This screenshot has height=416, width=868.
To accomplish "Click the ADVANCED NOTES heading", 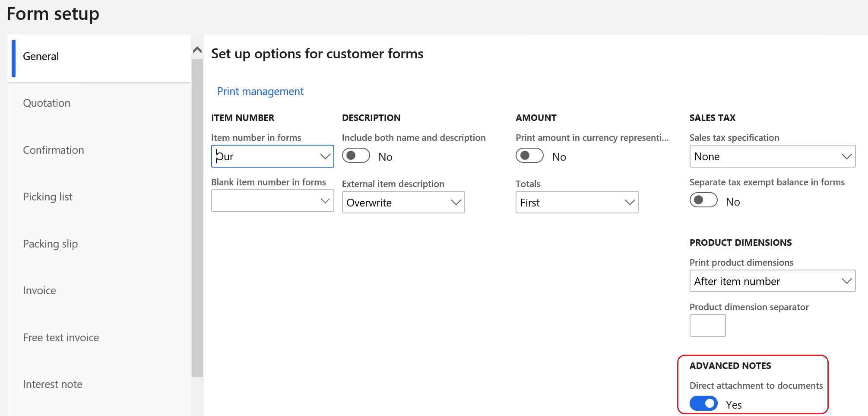I will tap(730, 366).
